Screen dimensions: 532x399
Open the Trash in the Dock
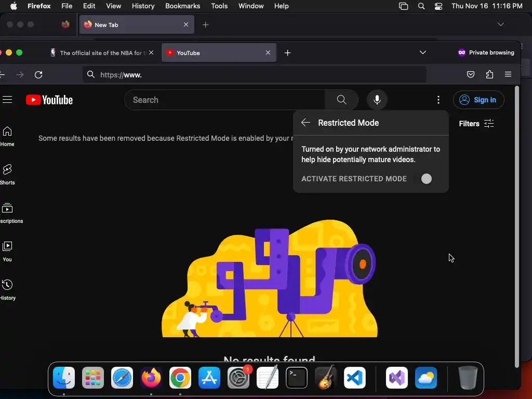coord(468,378)
